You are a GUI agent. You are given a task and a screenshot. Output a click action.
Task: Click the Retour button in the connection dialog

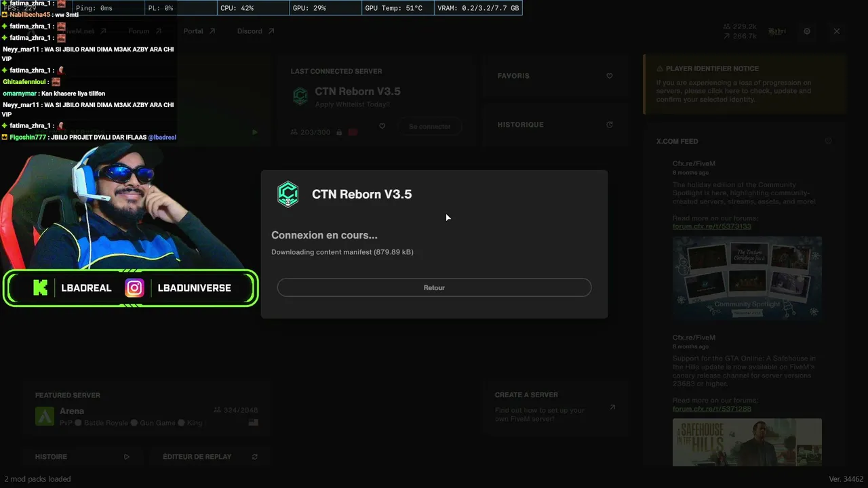pyautogui.click(x=434, y=287)
